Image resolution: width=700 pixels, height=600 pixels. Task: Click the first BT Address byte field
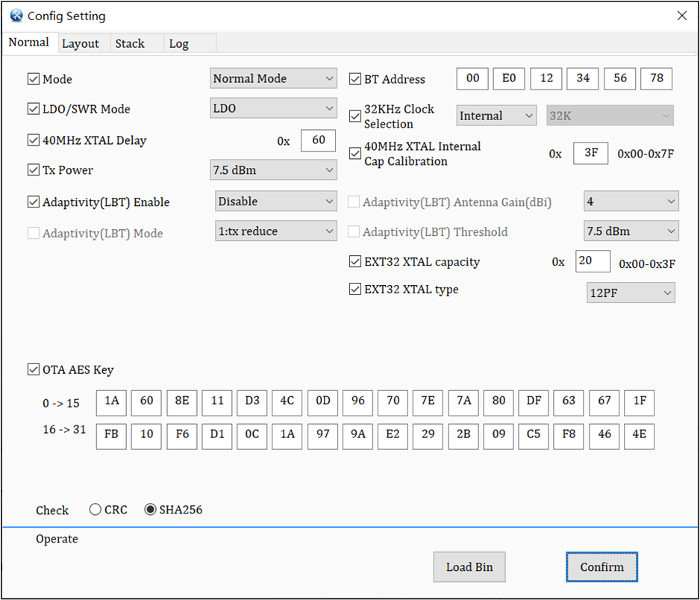tap(472, 78)
